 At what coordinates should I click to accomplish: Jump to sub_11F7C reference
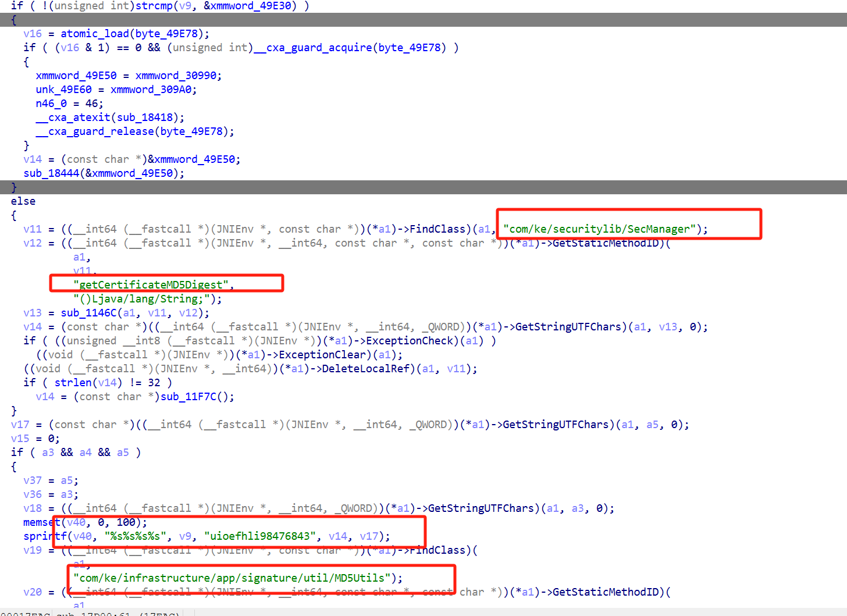[x=188, y=397]
